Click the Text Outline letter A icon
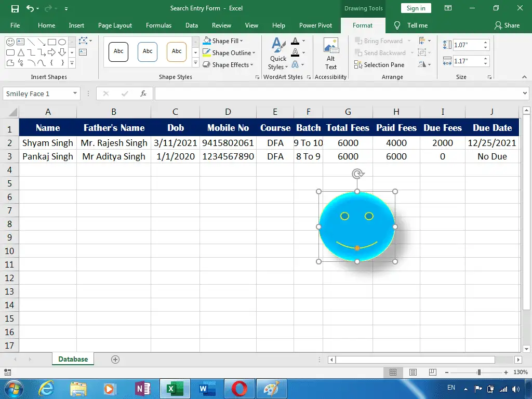Viewport: 532px width, 399px height. click(x=295, y=52)
